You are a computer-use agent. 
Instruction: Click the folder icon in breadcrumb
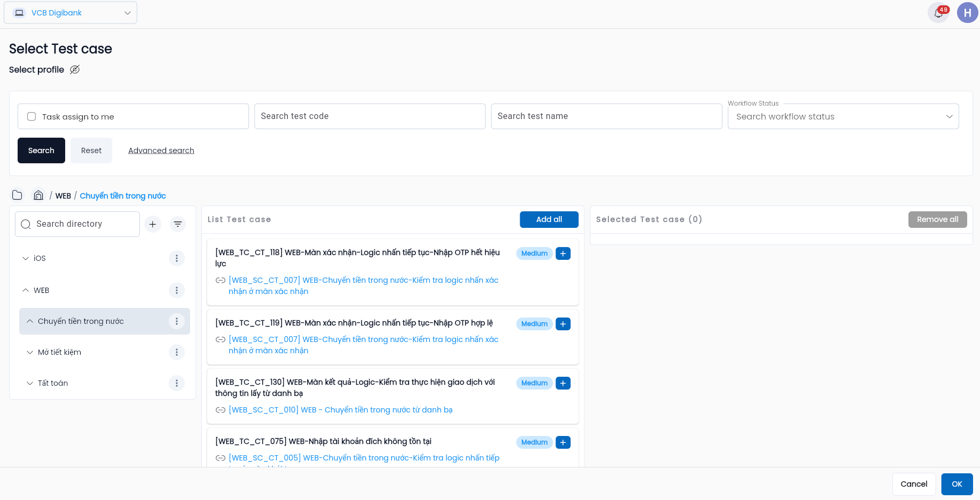17,195
